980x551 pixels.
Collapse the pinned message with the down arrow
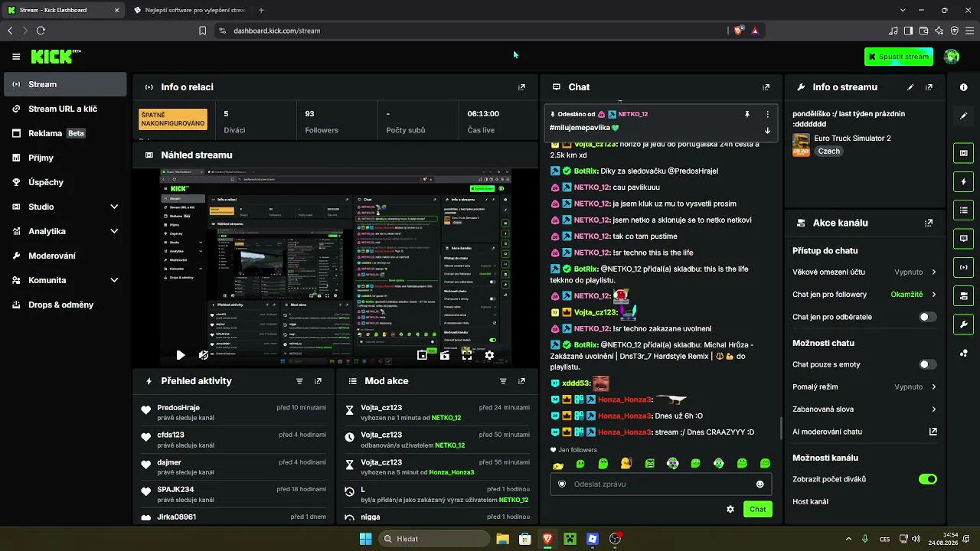[x=767, y=130]
